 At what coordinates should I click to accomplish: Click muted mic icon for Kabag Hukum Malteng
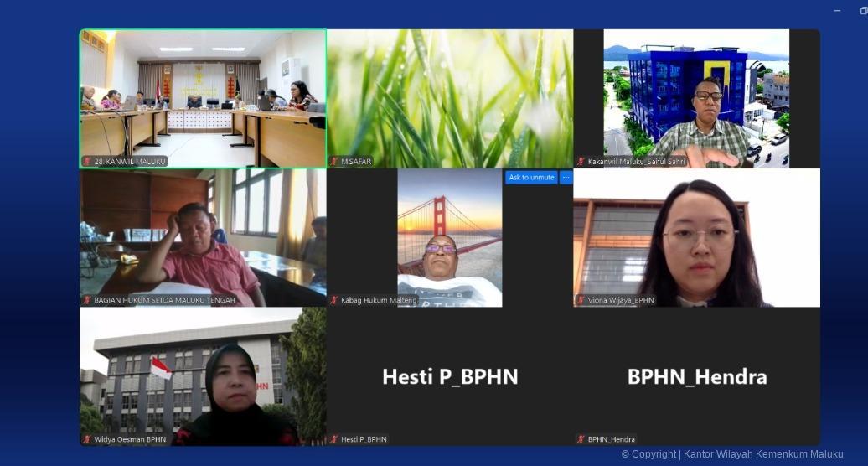334,300
